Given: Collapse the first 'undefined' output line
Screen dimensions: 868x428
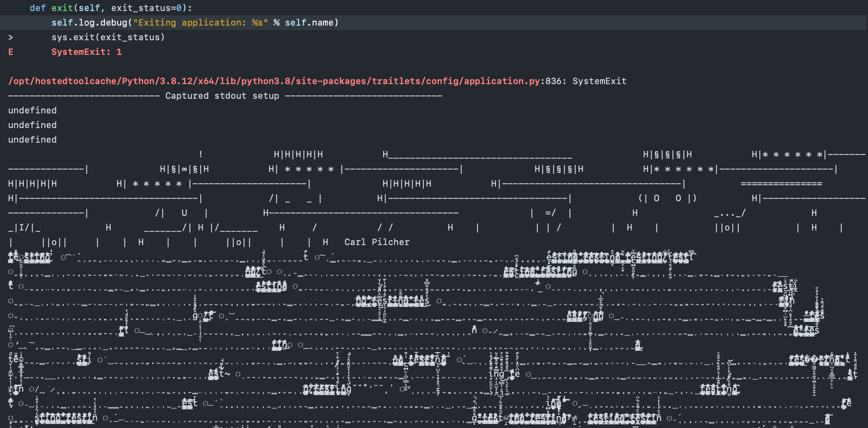Looking at the screenshot, I should [32, 110].
